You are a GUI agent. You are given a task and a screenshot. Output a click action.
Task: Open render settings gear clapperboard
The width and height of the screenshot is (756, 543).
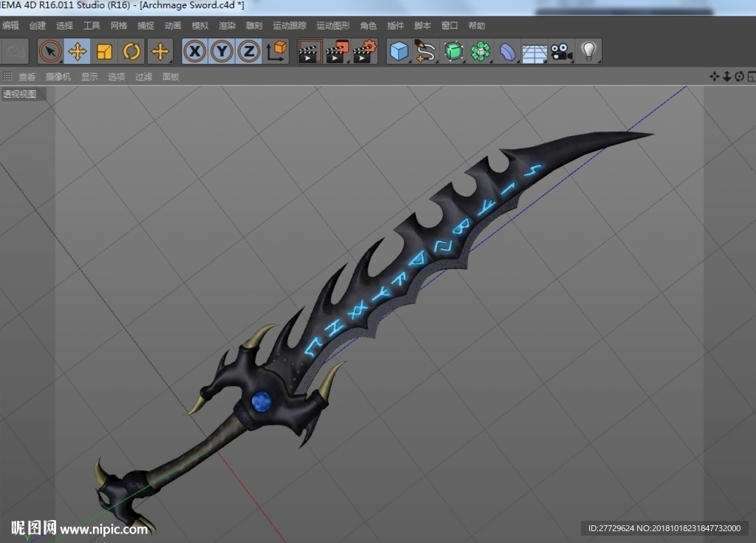(x=365, y=52)
